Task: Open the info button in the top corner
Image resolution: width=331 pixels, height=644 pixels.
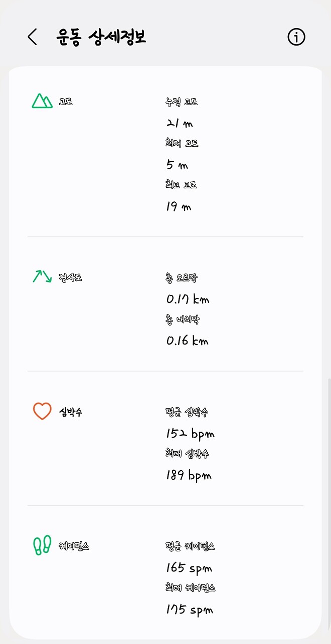Action: (x=296, y=37)
